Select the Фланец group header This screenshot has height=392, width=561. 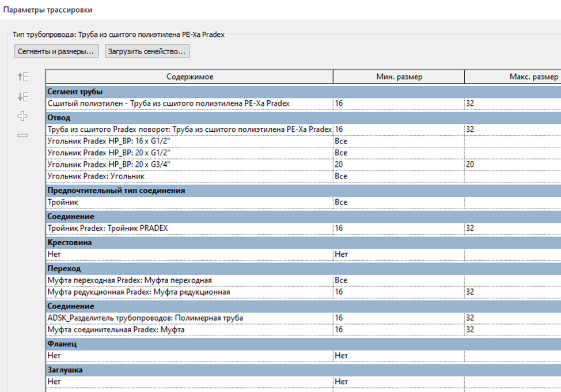[304, 344]
